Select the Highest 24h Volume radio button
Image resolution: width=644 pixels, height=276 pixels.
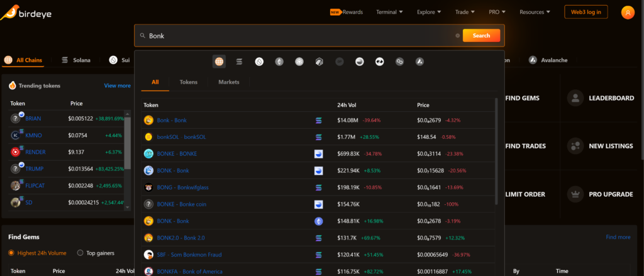click(11, 253)
